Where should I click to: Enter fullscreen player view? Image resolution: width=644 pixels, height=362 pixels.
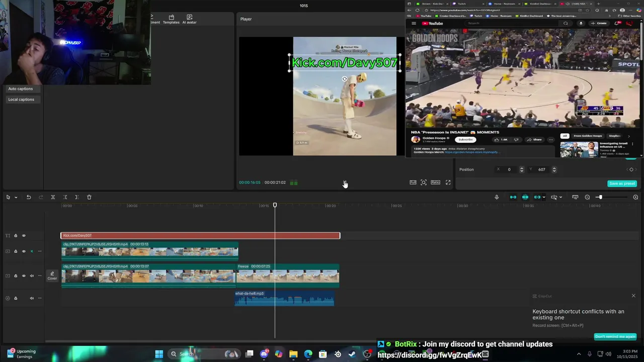448,183
